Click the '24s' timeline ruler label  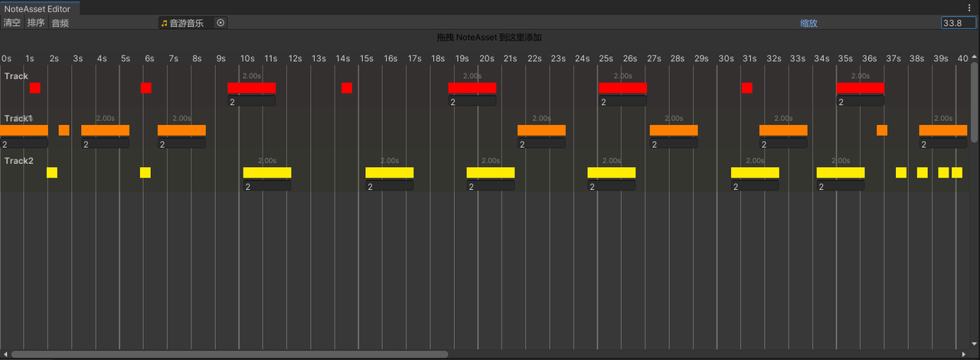click(582, 58)
